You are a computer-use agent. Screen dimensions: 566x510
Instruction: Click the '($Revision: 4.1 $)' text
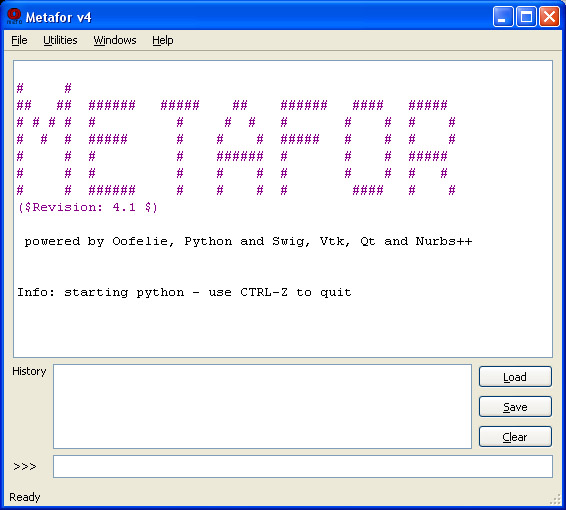(88, 208)
